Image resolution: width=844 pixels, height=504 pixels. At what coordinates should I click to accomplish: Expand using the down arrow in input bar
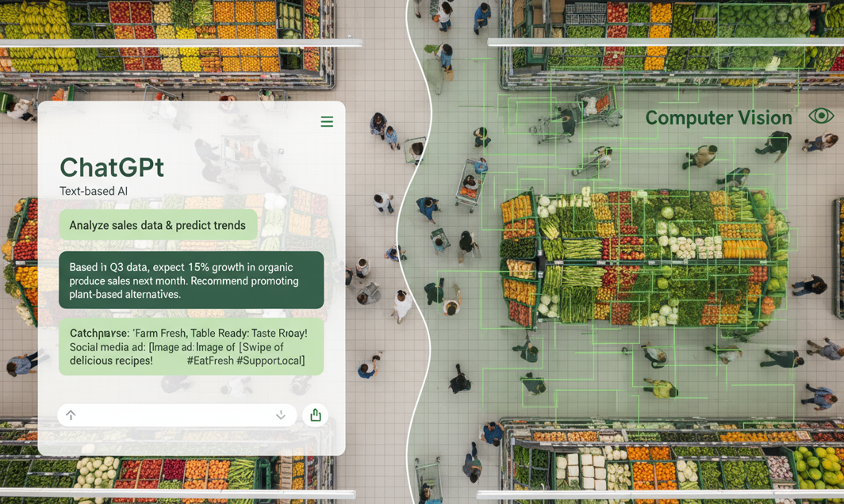point(281,415)
